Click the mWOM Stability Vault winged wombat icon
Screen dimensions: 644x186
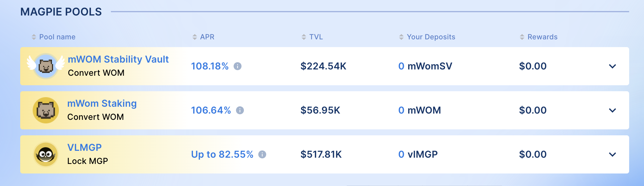46,66
